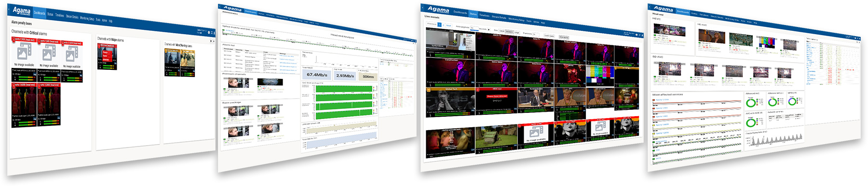The image size is (868, 186).
Task: Click the Next pagination button in Live mosaic
Action: 448,26
